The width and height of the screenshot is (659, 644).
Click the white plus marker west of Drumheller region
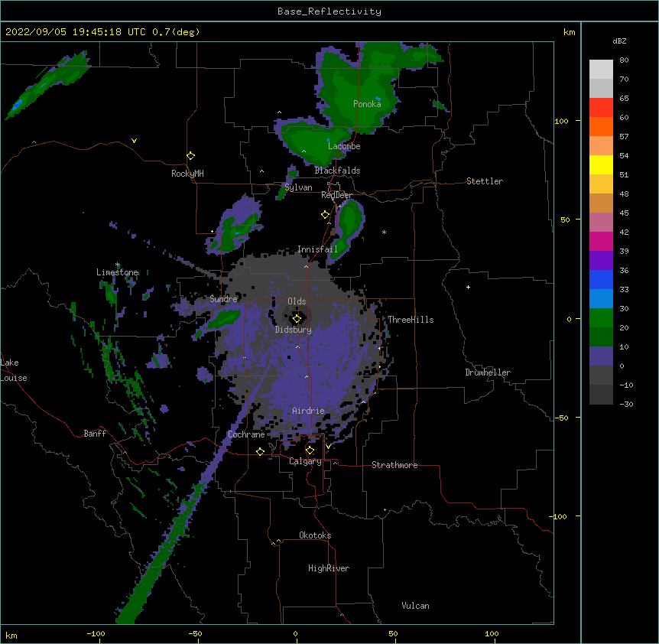coord(468,287)
